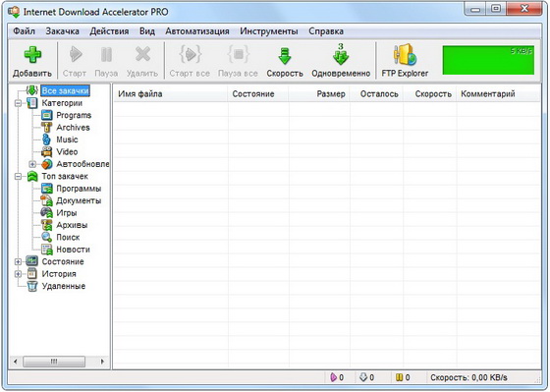Sort by Осталось column header
The image size is (550, 392).
[x=376, y=94]
